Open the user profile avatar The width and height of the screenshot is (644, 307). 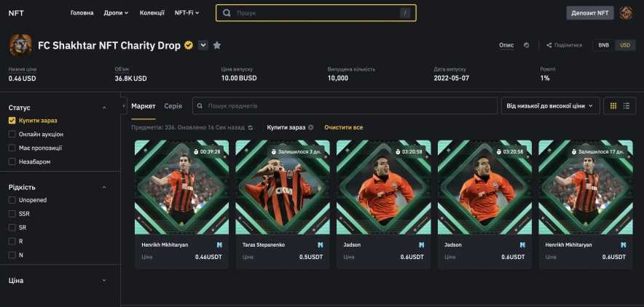click(x=626, y=13)
